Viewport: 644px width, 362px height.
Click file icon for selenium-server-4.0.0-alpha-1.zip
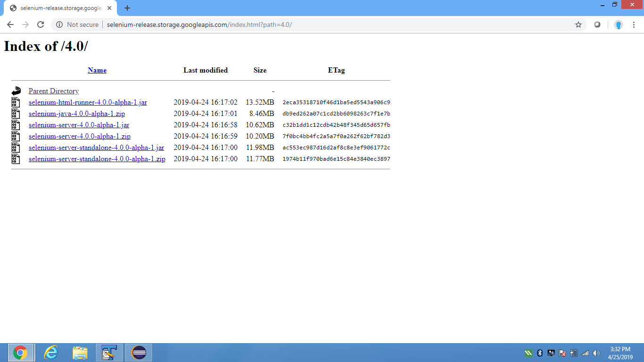pos(16,136)
